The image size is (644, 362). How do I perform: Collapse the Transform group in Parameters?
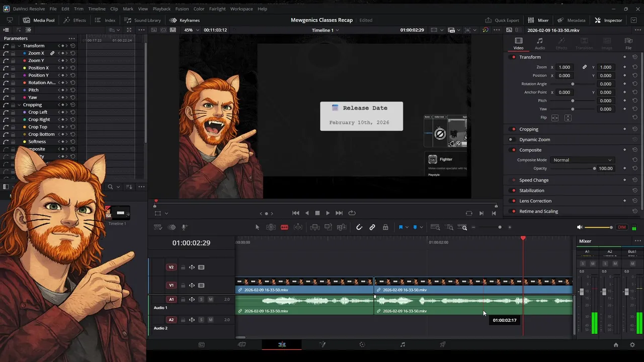click(19, 46)
